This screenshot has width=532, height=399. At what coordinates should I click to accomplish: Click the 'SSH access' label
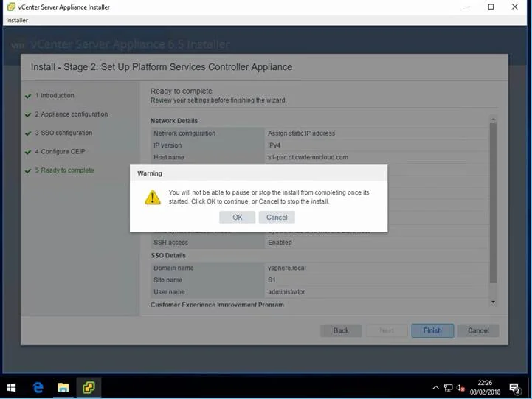(x=170, y=243)
